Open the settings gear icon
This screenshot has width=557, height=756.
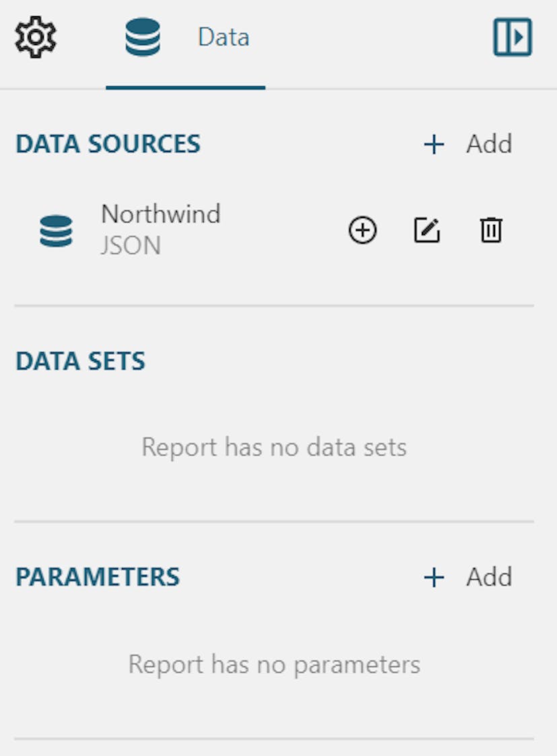(34, 38)
